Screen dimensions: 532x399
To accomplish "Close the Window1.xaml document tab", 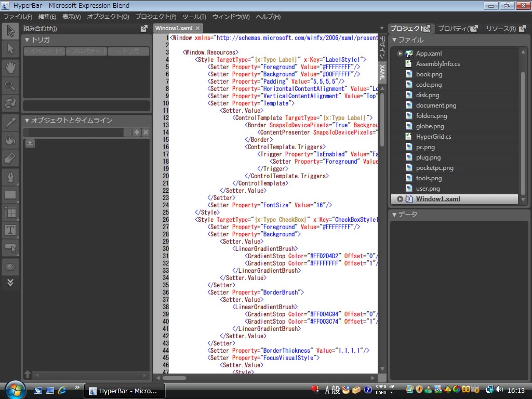I will [x=197, y=28].
